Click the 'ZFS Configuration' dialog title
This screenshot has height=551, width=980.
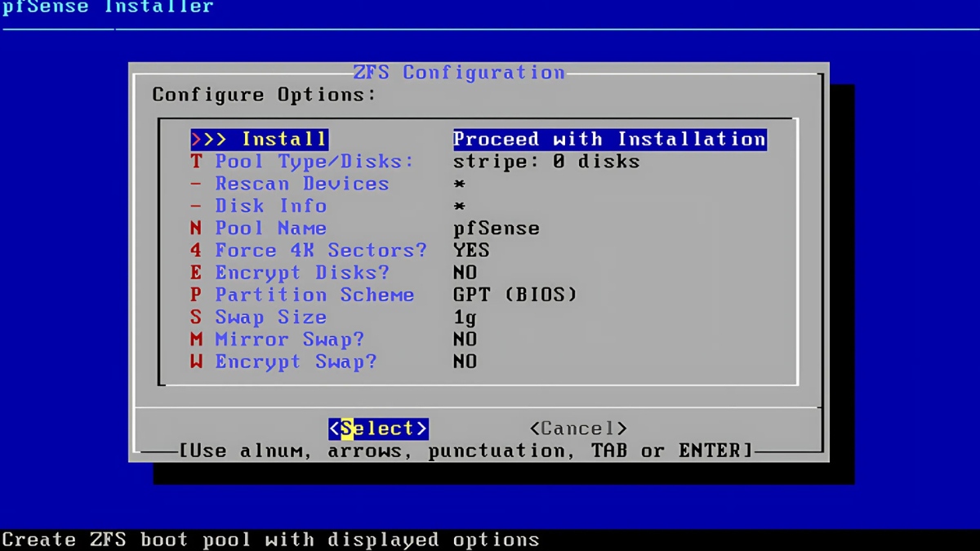(459, 73)
